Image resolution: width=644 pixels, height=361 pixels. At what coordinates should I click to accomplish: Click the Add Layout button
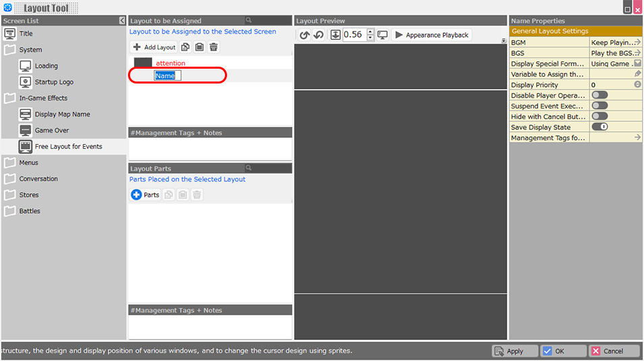tap(154, 47)
